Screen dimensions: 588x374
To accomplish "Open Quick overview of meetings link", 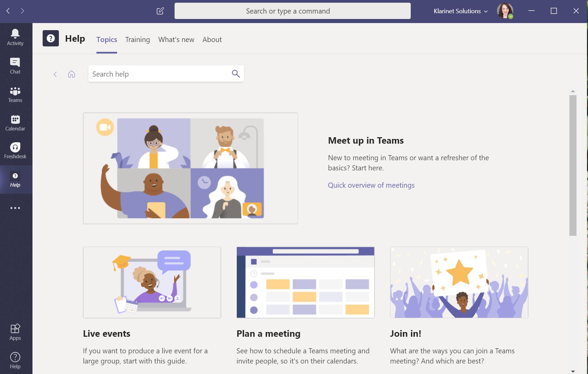I will point(371,185).
